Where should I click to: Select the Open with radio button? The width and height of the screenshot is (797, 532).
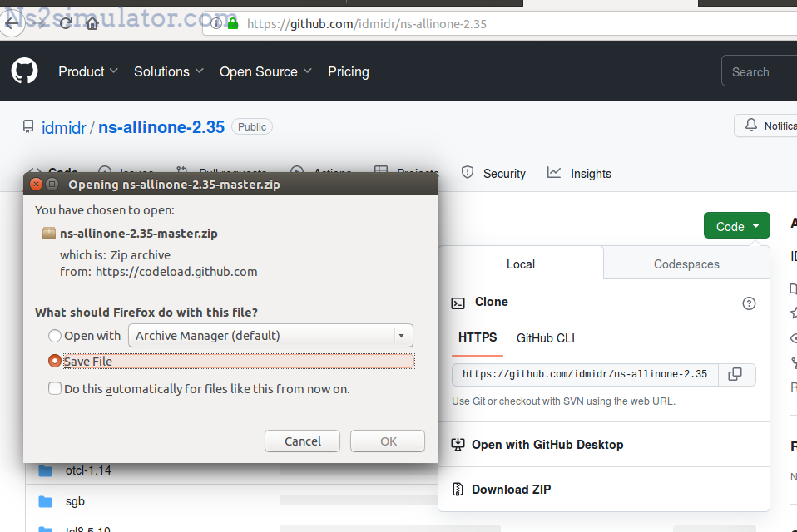[55, 336]
